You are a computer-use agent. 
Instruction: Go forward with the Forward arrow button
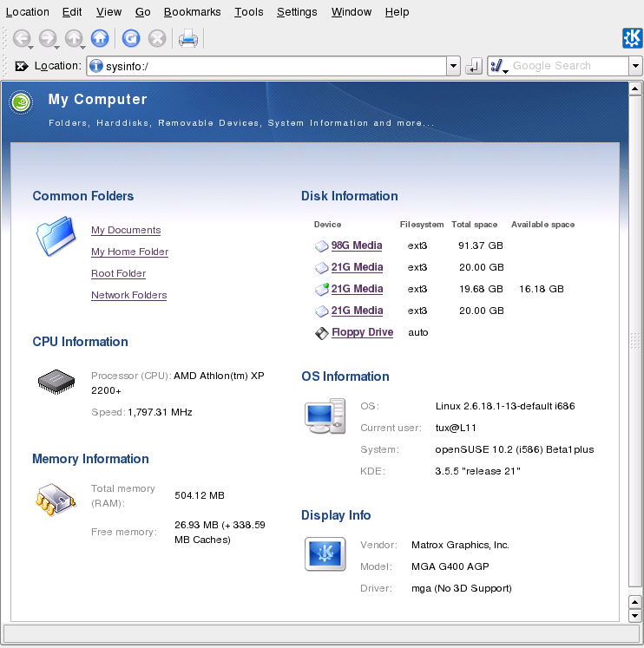pos(48,38)
